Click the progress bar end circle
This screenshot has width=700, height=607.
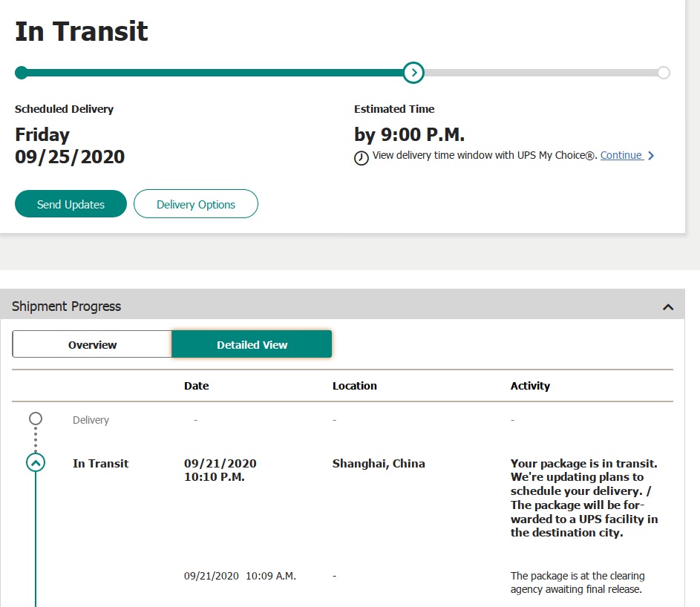664,73
